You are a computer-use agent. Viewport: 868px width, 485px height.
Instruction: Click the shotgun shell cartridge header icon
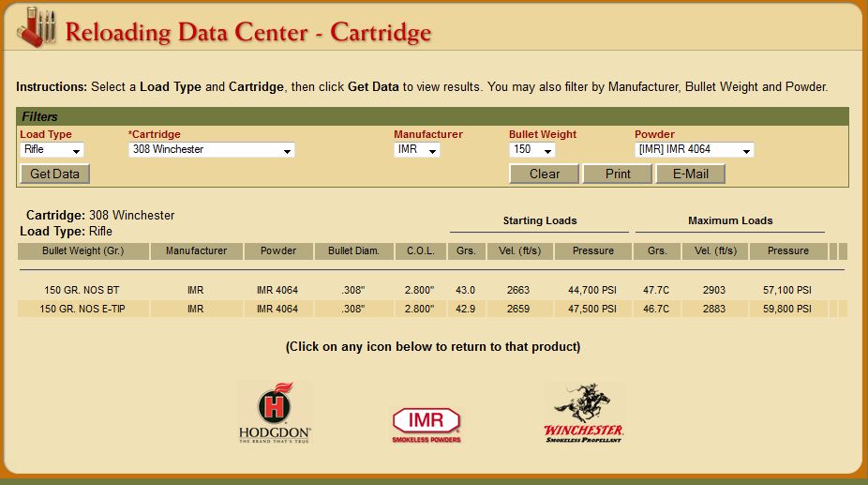click(x=36, y=27)
